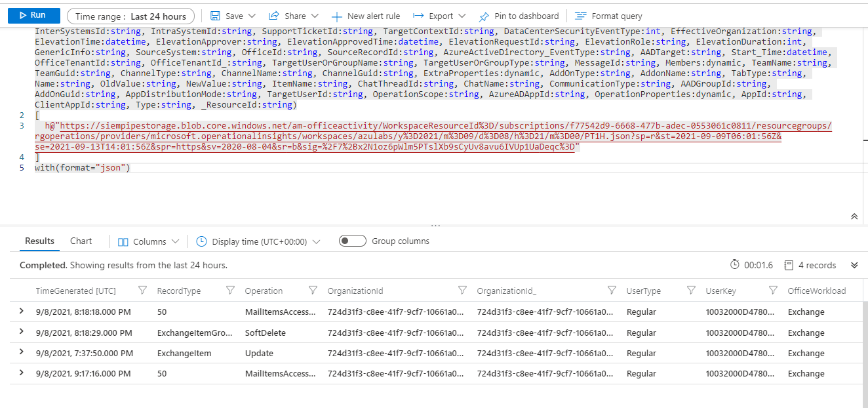Click line number 3 in the editor gutter
The image size is (868, 408).
pyautogui.click(x=22, y=126)
